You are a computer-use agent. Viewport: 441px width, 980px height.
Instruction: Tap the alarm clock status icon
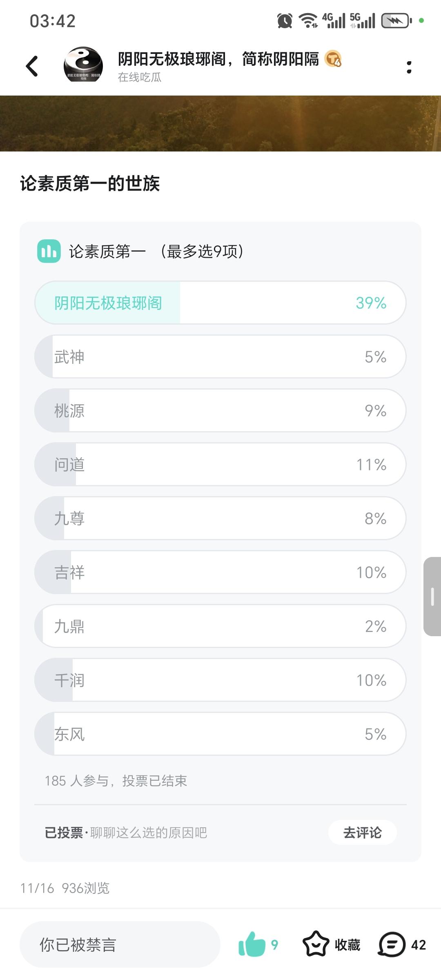coord(285,20)
